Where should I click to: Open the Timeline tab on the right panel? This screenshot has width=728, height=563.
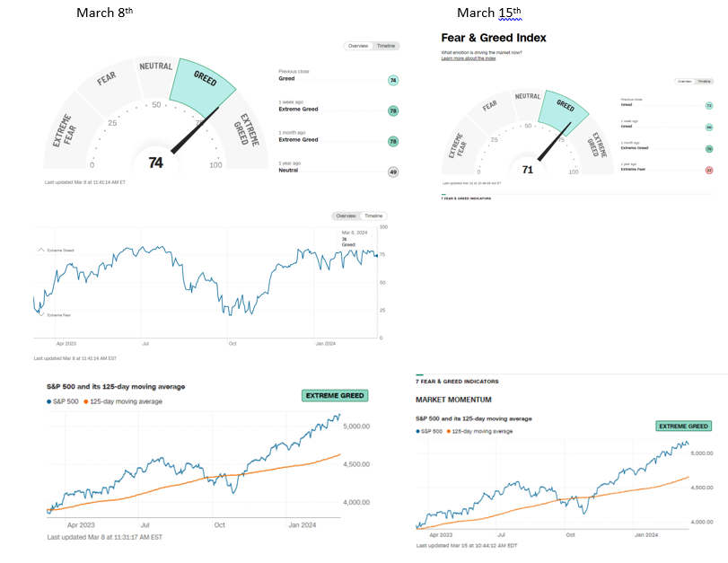coord(706,81)
